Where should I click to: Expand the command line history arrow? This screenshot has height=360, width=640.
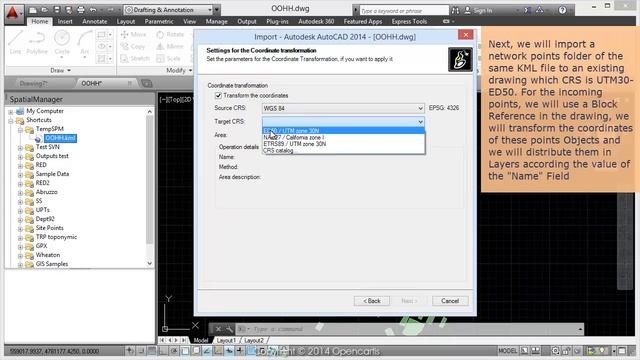(x=580, y=329)
